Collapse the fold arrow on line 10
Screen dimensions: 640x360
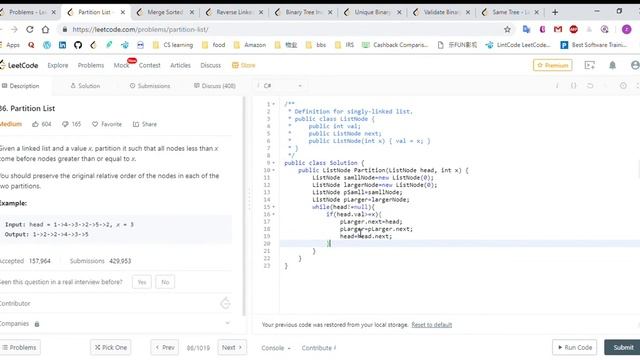click(273, 170)
